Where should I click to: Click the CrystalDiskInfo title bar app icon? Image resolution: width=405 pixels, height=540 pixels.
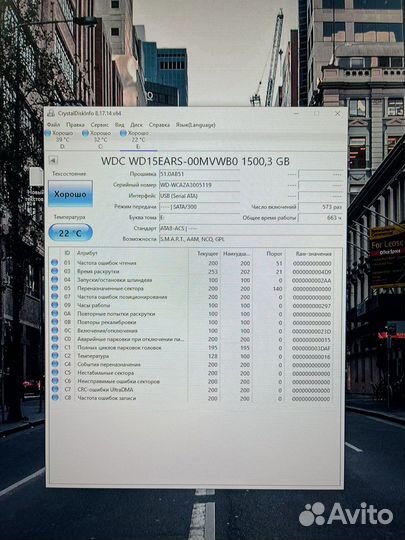tap(51, 113)
